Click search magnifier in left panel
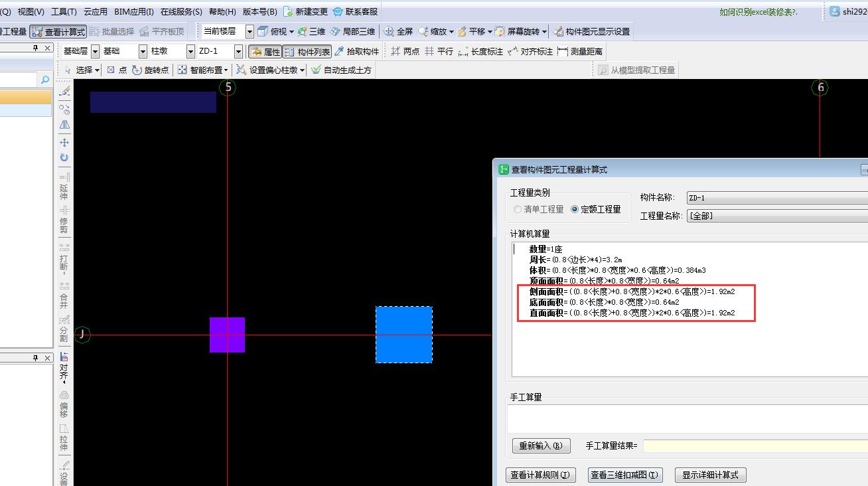This screenshot has width=868, height=486. [x=45, y=80]
